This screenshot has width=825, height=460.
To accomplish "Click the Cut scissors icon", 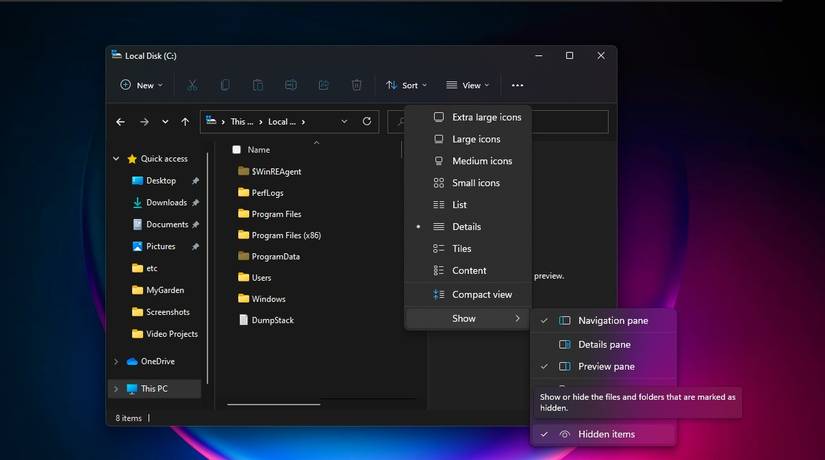I will pyautogui.click(x=193, y=85).
